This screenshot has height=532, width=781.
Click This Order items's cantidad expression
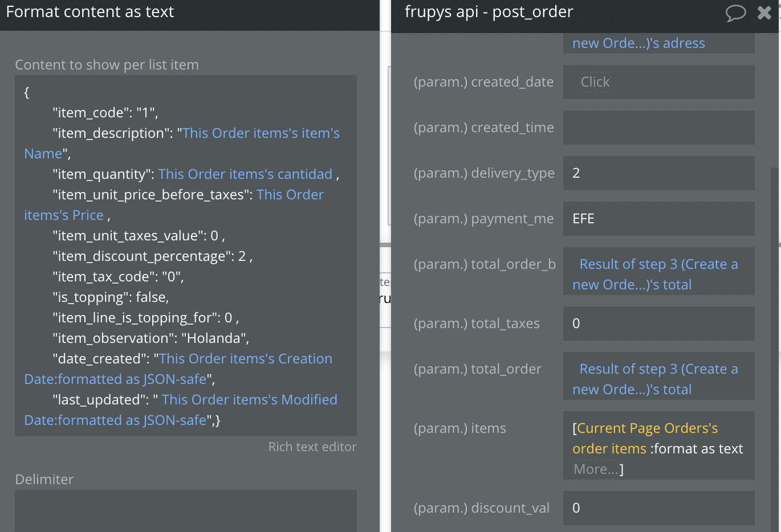[245, 174]
